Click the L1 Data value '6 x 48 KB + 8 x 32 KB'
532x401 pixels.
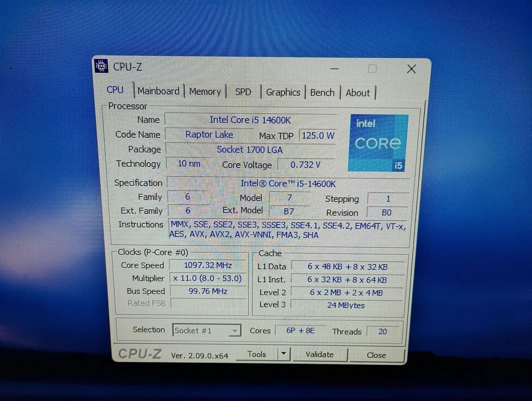[347, 267]
